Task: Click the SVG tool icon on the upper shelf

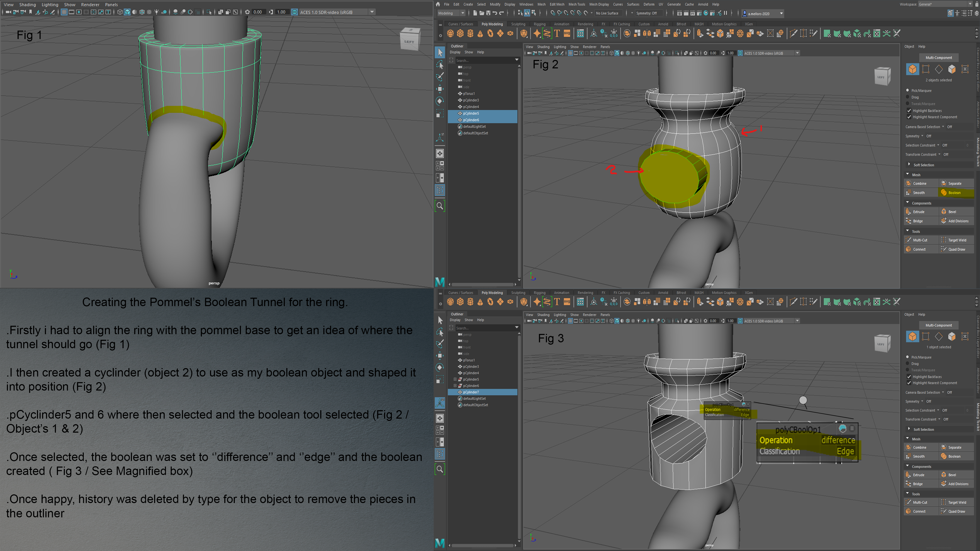Action: pyautogui.click(x=567, y=34)
